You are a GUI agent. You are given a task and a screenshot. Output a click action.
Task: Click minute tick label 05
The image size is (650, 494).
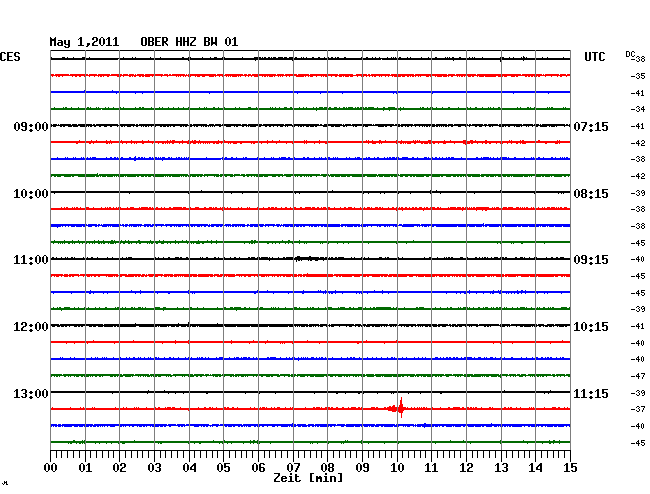coord(223,468)
